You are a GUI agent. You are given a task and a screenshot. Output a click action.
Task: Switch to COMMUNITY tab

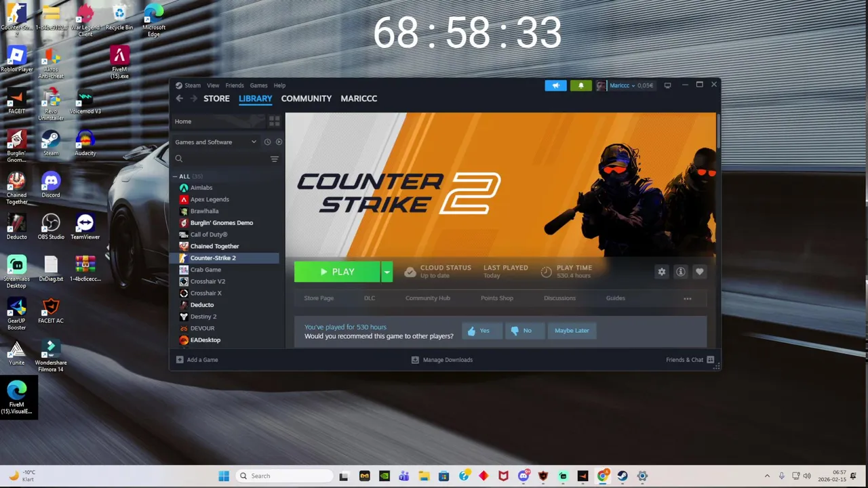pos(307,98)
